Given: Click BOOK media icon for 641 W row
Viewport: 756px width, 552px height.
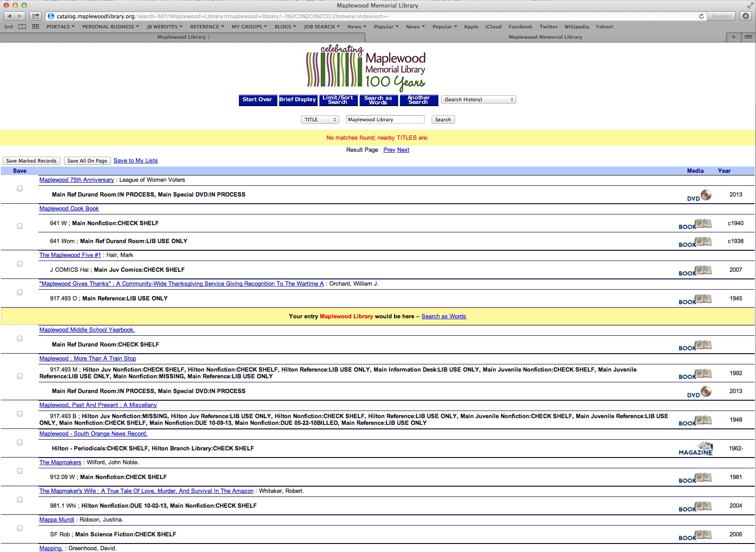Looking at the screenshot, I should (695, 224).
